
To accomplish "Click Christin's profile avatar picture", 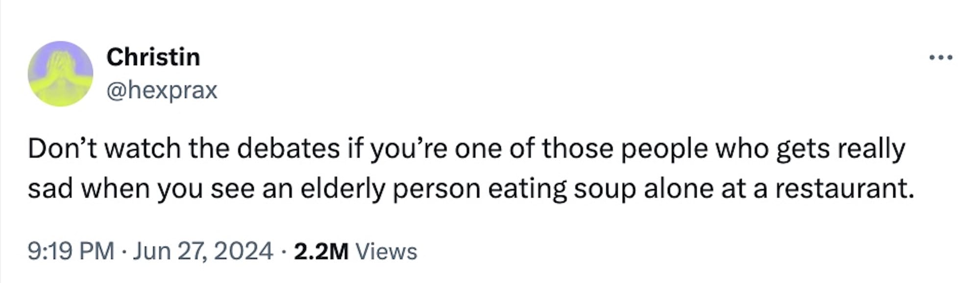I will 60,74.
